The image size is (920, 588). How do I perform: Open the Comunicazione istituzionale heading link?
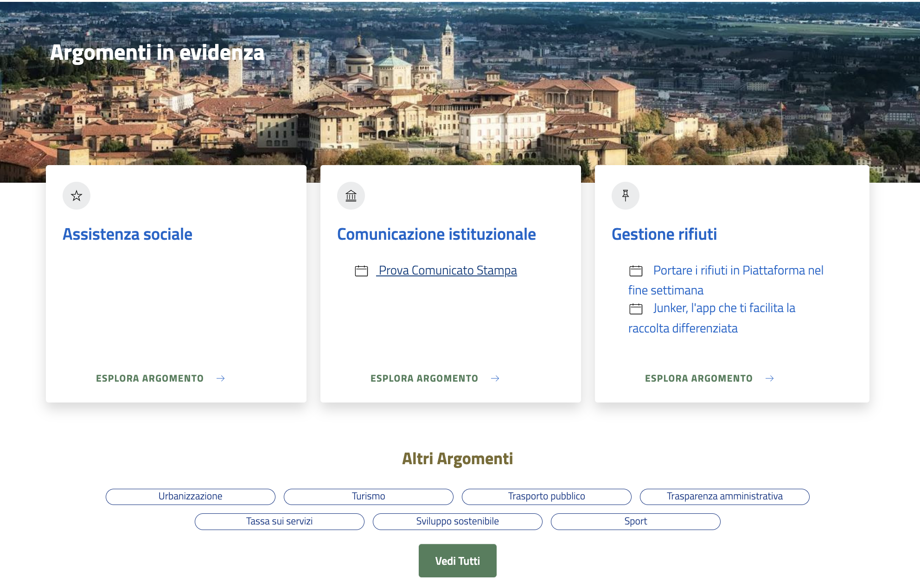[436, 234]
